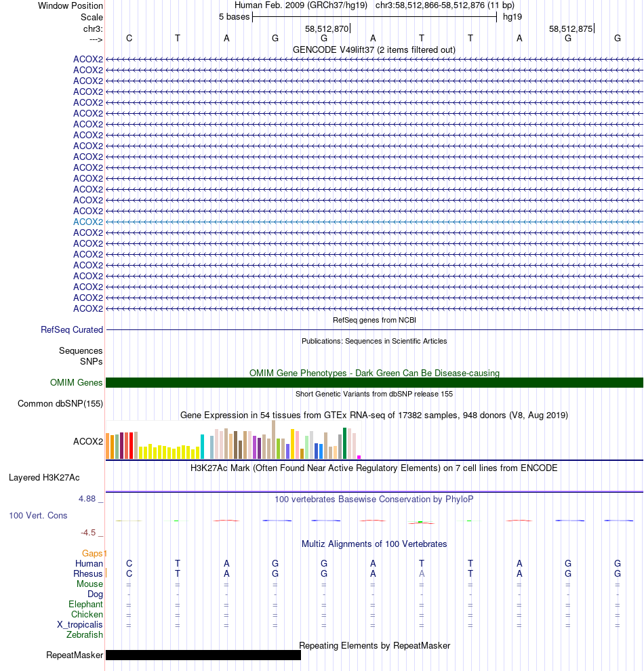Click the cyan bar in the GTEx chart
This screenshot has height=671, width=644.
[x=203, y=447]
